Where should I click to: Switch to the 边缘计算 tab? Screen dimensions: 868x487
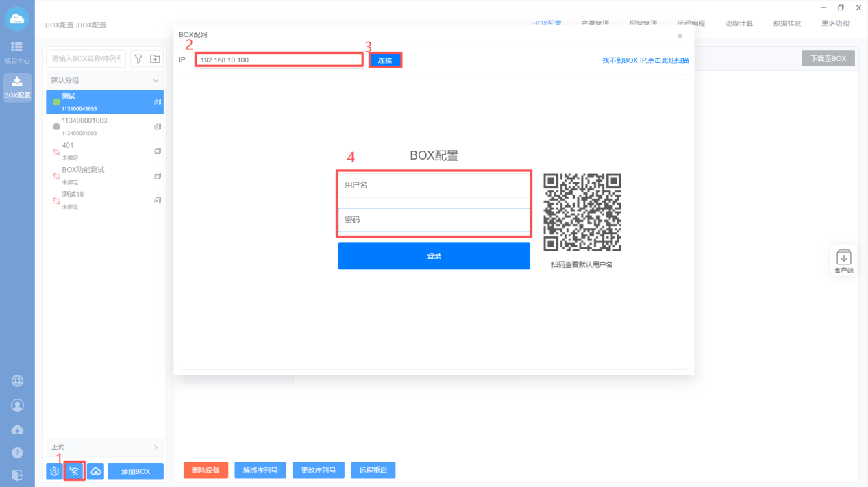click(x=739, y=23)
